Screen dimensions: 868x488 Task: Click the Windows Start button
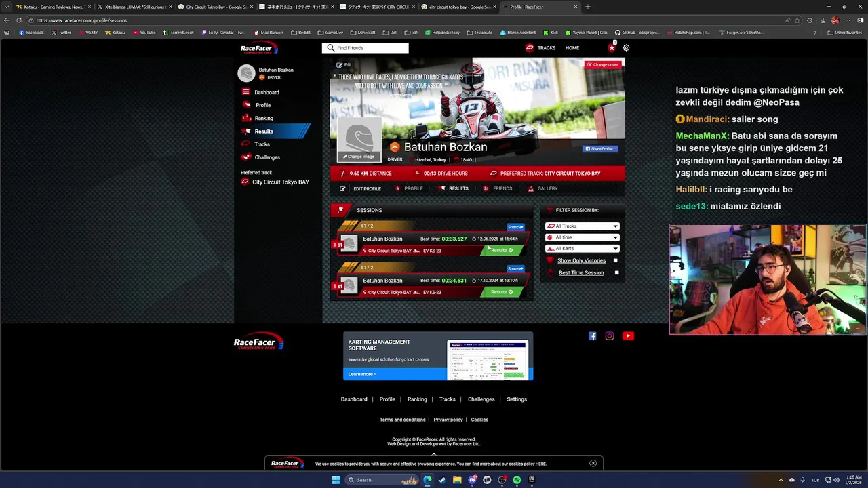(336, 480)
